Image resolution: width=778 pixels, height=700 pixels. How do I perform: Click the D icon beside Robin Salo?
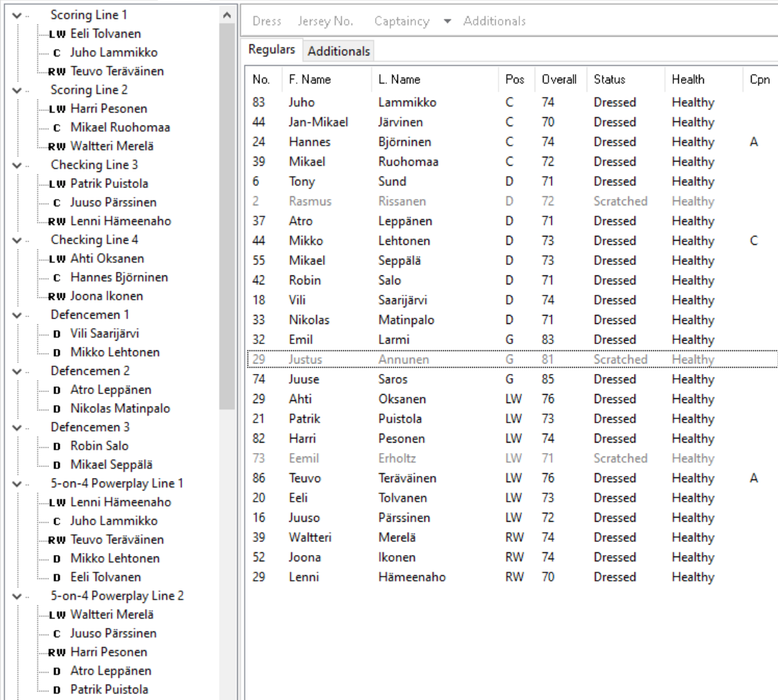click(x=57, y=447)
